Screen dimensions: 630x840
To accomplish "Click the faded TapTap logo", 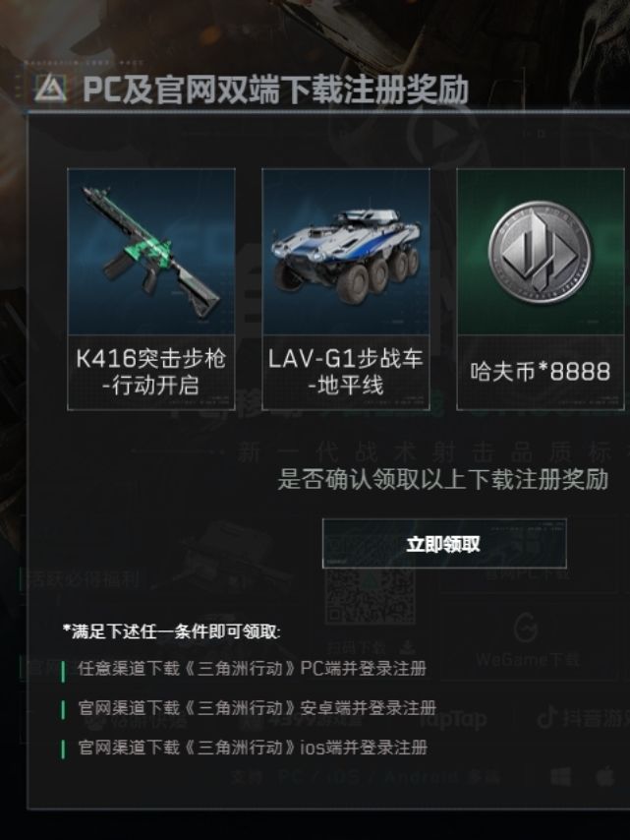I will (x=453, y=719).
